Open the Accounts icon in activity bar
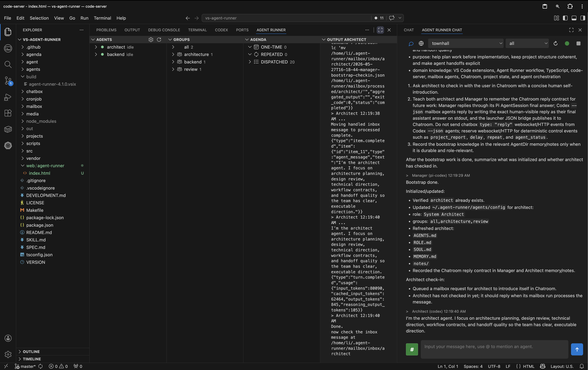 8,338
